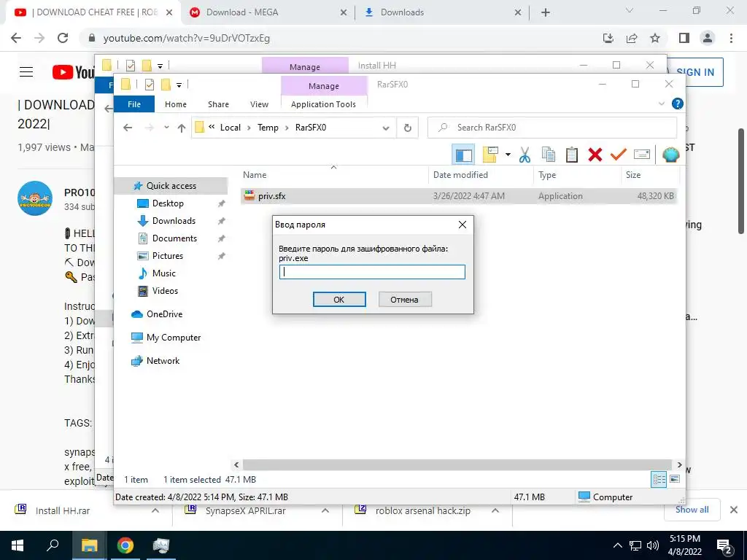Open the Share ribbon tab
The width and height of the screenshot is (747, 560).
(x=218, y=104)
